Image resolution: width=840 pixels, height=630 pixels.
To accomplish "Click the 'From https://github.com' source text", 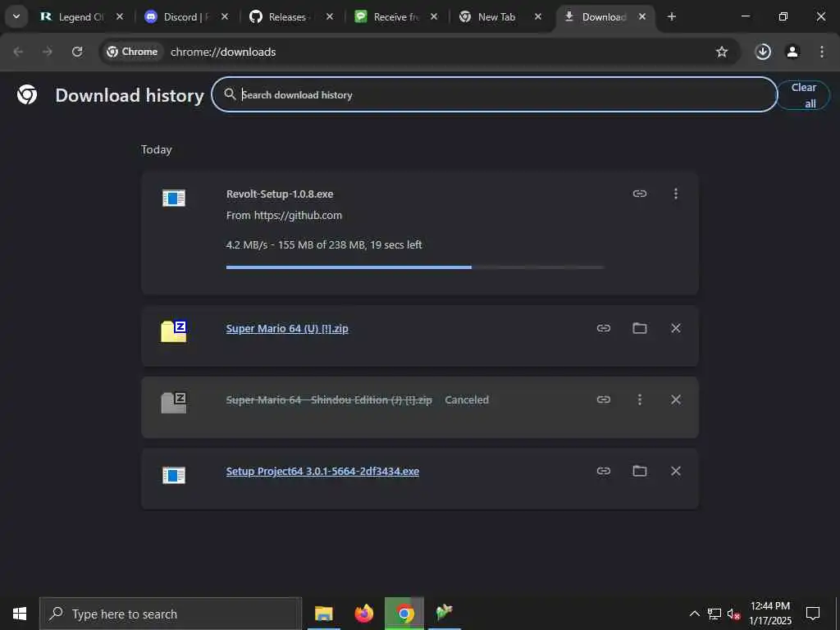I will tap(284, 216).
